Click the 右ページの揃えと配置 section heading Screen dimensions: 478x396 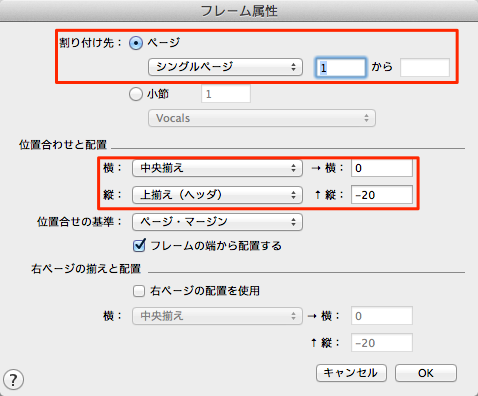tap(86, 269)
